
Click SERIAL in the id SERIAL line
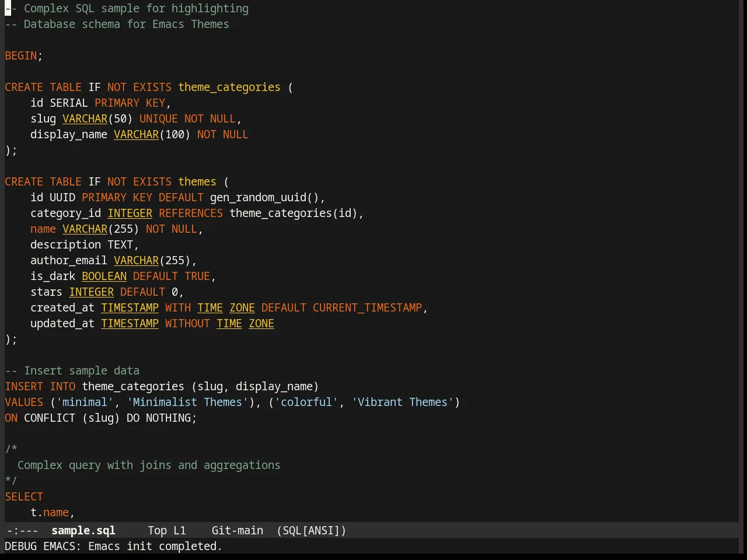pyautogui.click(x=69, y=103)
